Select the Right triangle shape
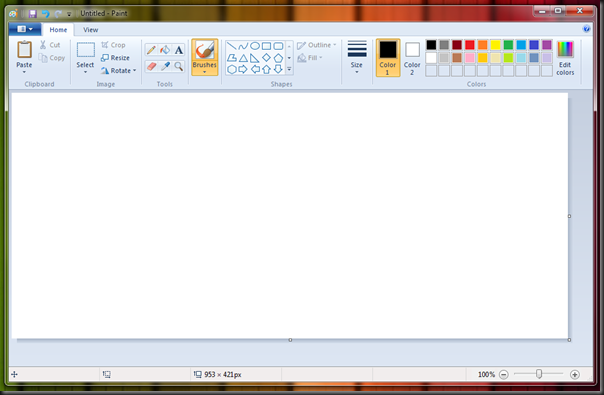This screenshot has width=604, height=395. click(x=255, y=58)
